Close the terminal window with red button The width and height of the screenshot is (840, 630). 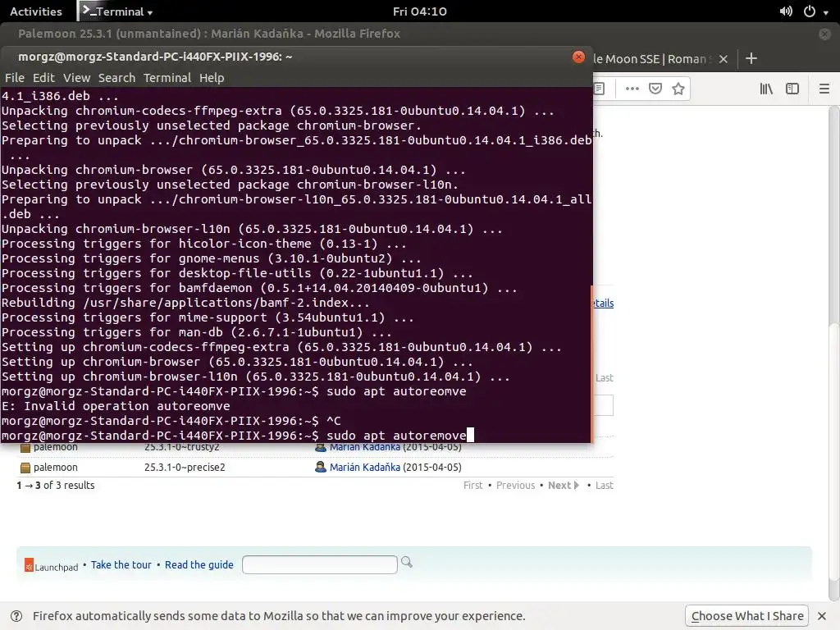(578, 57)
